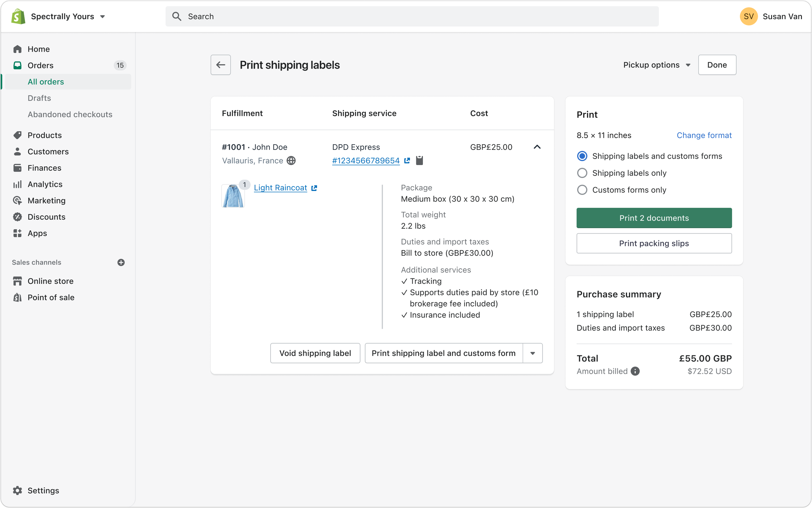Collapse order #1001 details chevron
This screenshot has width=812, height=508.
537,147
